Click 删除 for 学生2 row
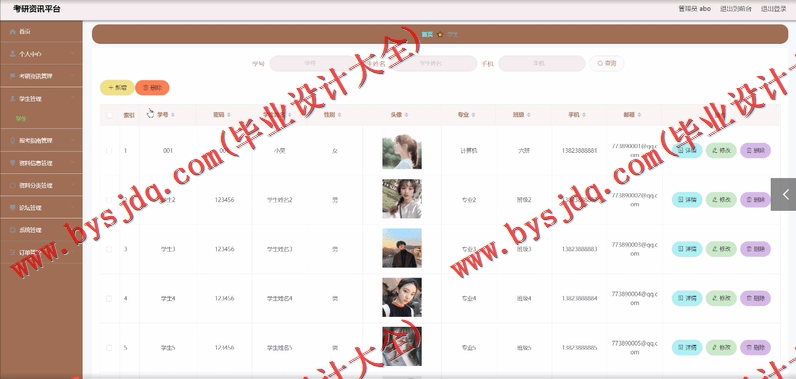Screen dimensions: 796x379 pyautogui.click(x=755, y=200)
